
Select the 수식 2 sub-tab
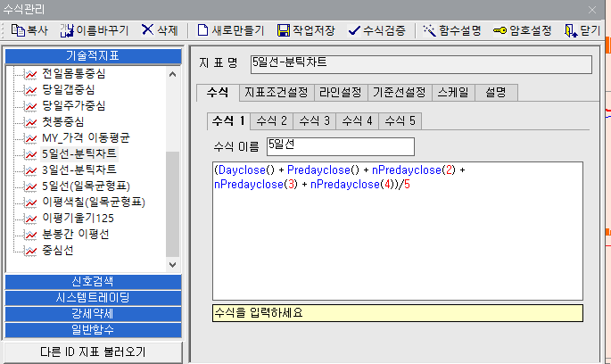point(271,120)
